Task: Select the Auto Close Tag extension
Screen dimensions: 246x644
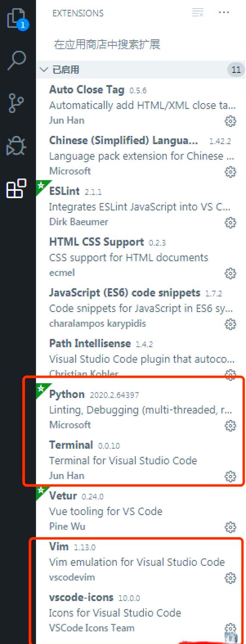Action: click(87, 90)
